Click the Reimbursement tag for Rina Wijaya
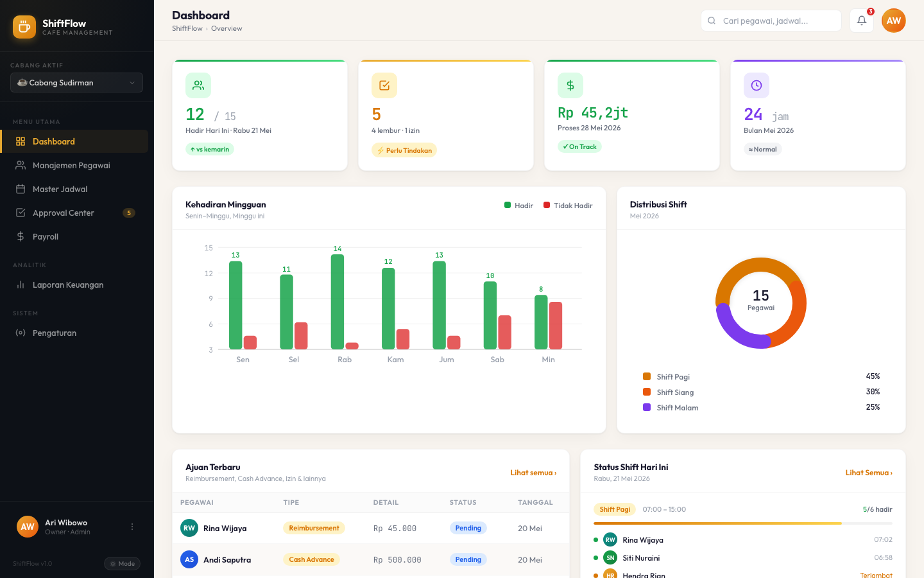The image size is (924, 578). click(x=314, y=528)
